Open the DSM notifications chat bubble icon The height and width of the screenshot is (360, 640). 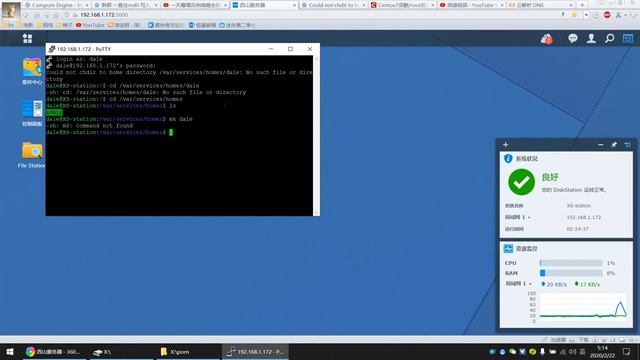(x=573, y=38)
